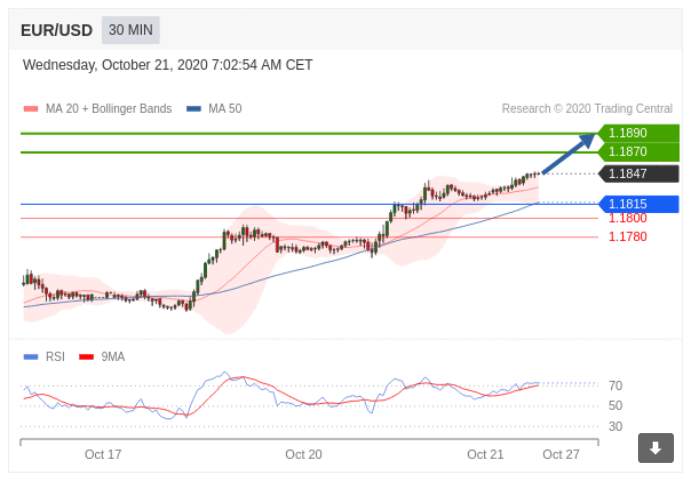
Task: Click the blue upward trend arrow
Action: 568,153
